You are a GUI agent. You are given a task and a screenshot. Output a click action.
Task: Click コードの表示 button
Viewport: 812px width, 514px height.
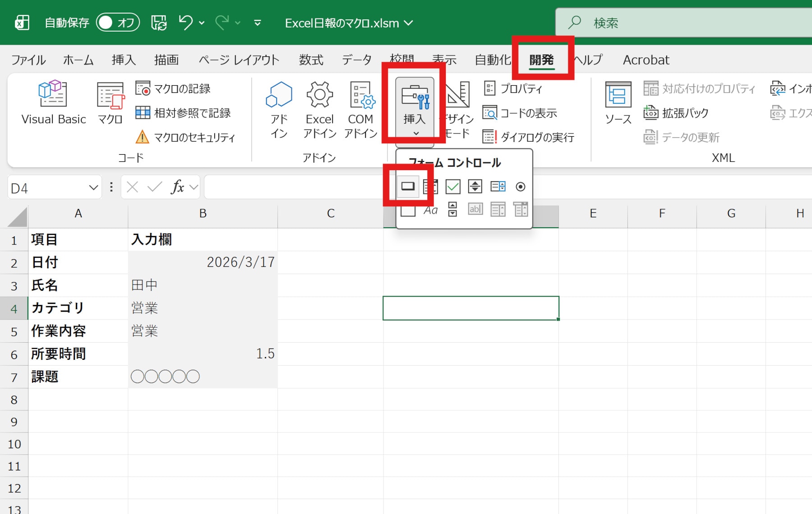click(520, 113)
